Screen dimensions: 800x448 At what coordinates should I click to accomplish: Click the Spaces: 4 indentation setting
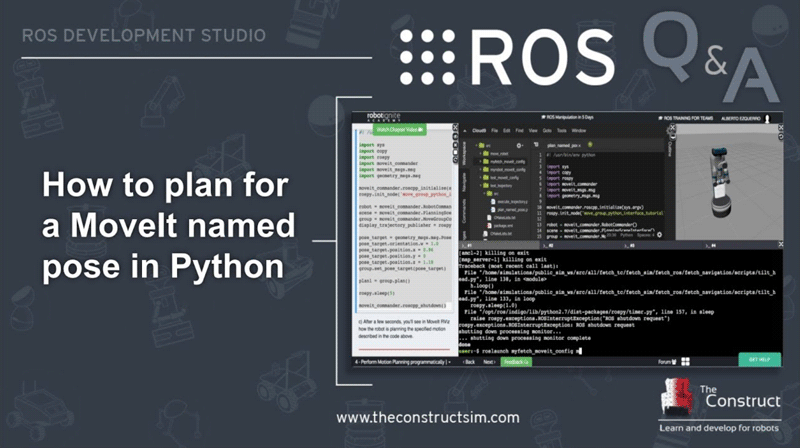(x=645, y=235)
